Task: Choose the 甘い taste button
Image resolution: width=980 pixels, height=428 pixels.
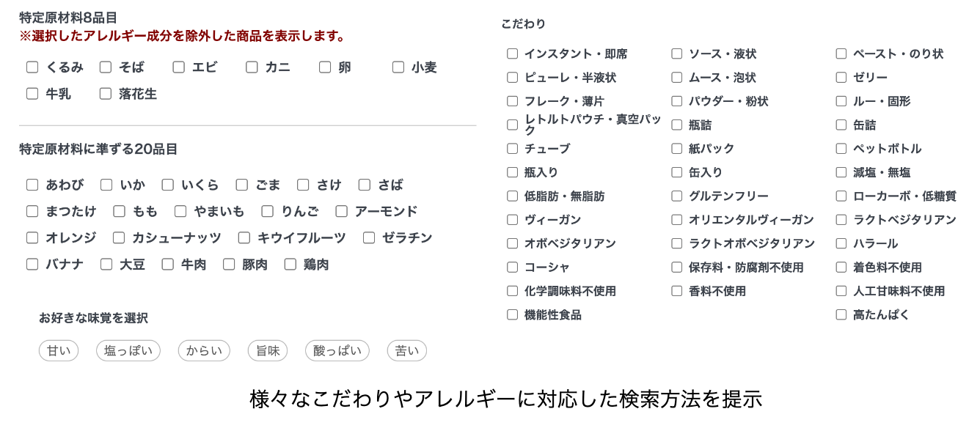Action: 59,351
